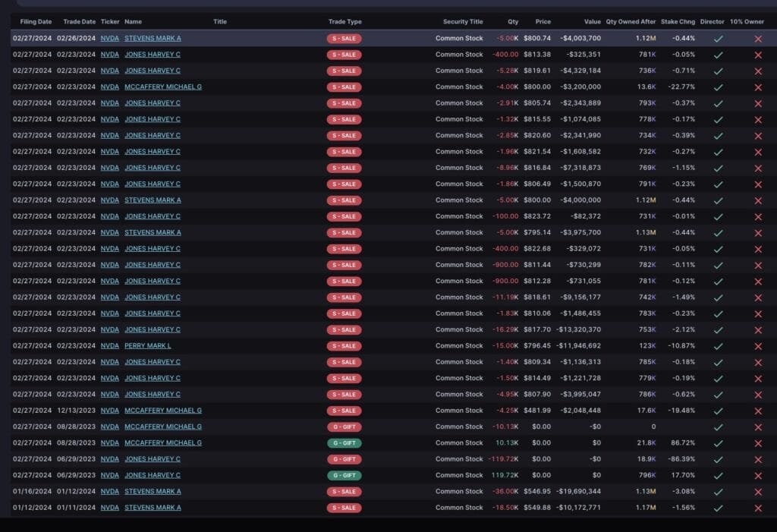Screen dimensions: 777x532
Task: Click the red X in the -$7,318,873 row
Action: pos(758,168)
